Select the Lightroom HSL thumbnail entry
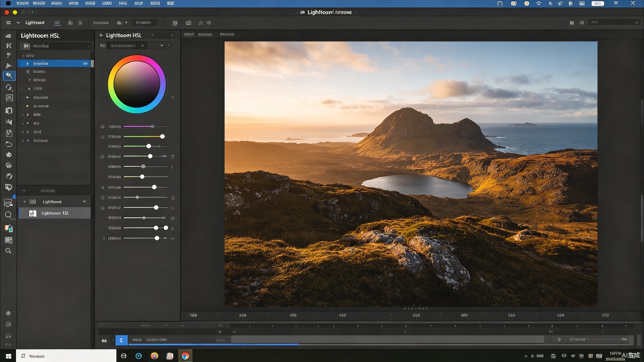644x362 pixels. (x=55, y=213)
